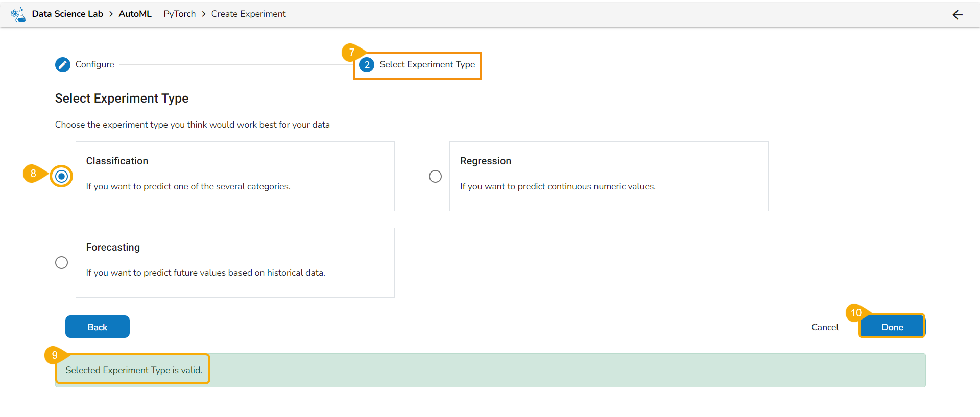Choose the Forecasting experiment card
Image resolution: width=980 pixels, height=417 pixels.
coord(235,262)
